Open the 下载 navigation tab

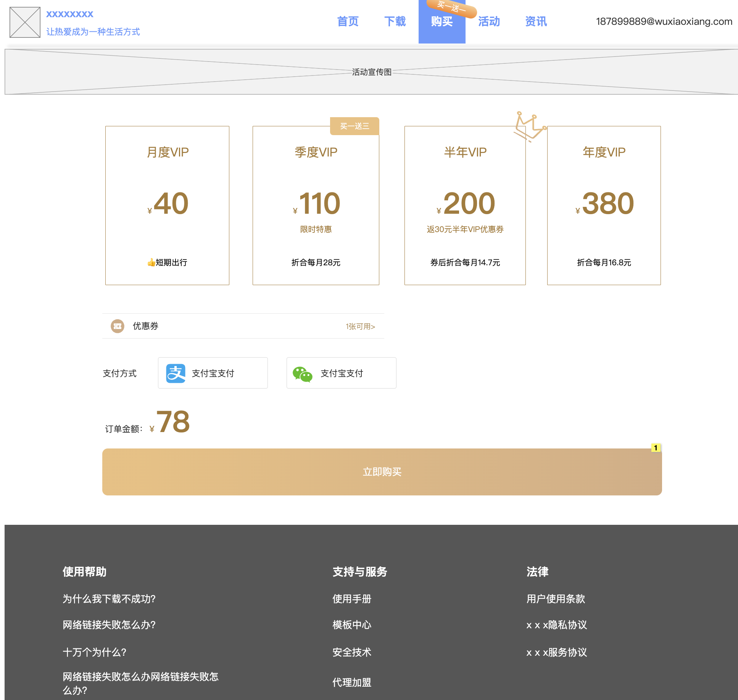(x=395, y=21)
